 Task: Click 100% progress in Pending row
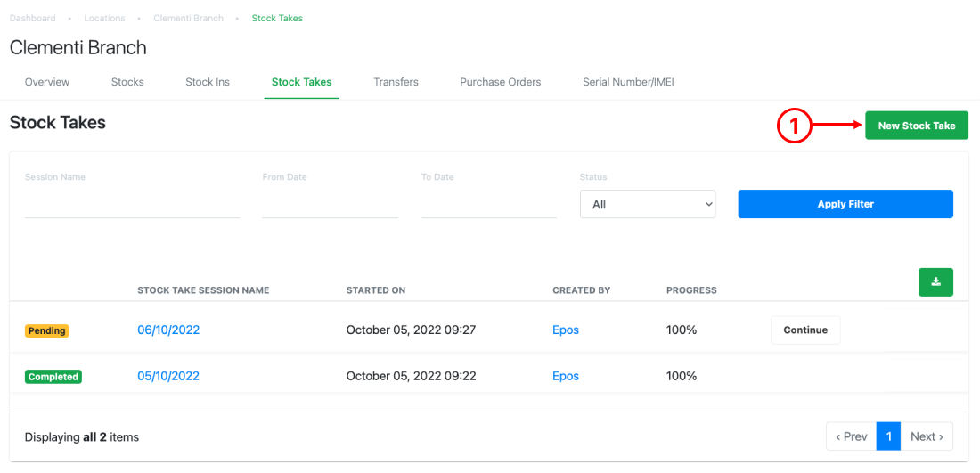tap(682, 330)
